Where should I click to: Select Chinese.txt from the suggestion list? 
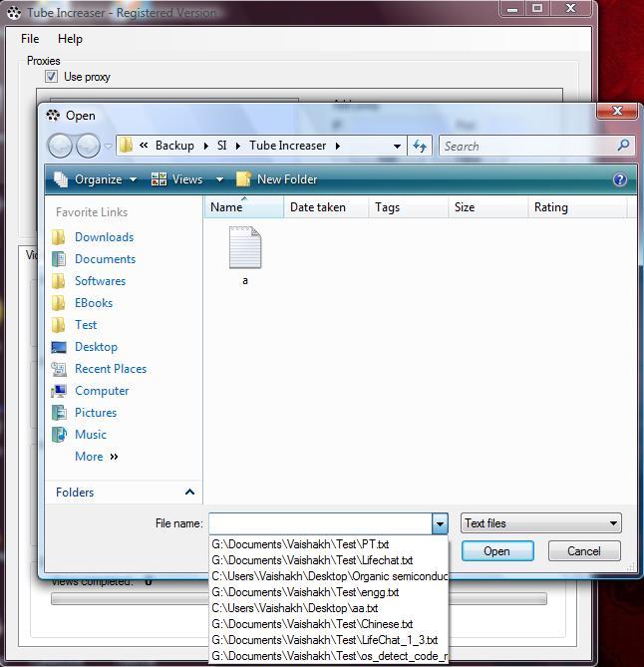329,624
